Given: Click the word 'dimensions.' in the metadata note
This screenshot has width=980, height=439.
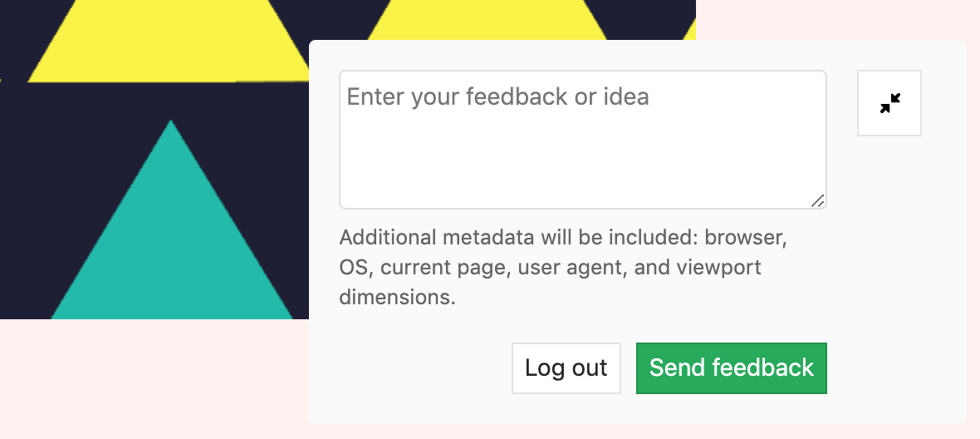Looking at the screenshot, I should 398,297.
